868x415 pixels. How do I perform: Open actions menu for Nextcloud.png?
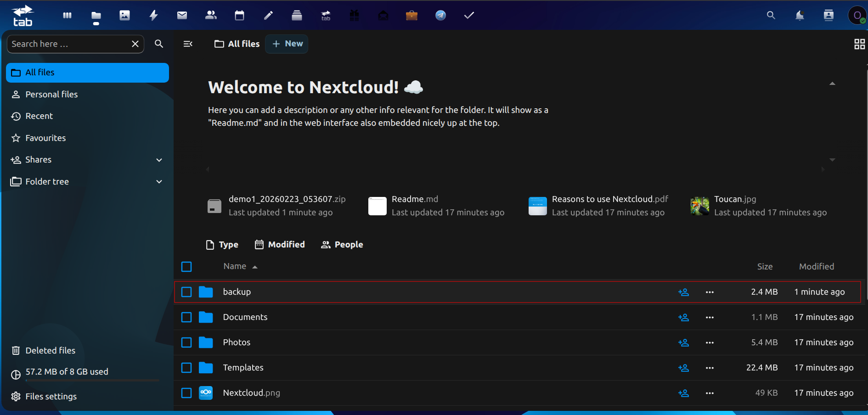tap(710, 393)
